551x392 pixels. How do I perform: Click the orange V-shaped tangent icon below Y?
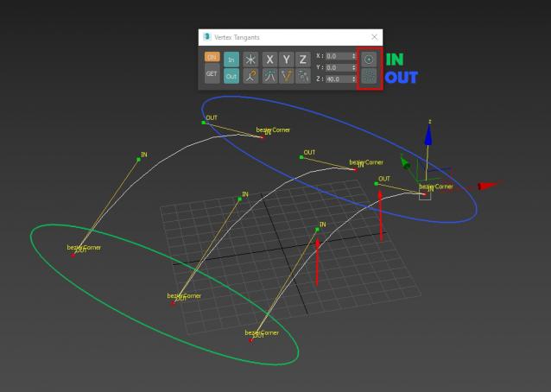(x=287, y=76)
